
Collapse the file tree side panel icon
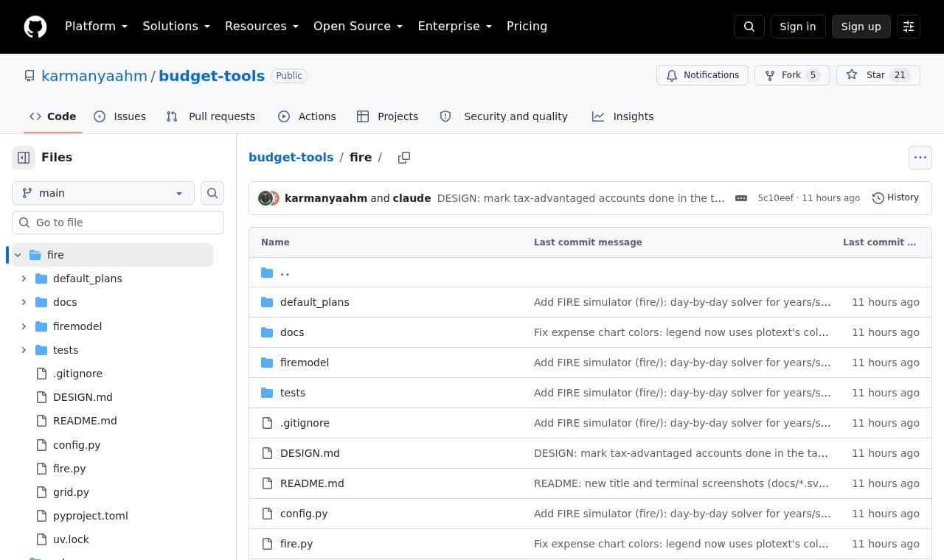coord(24,158)
